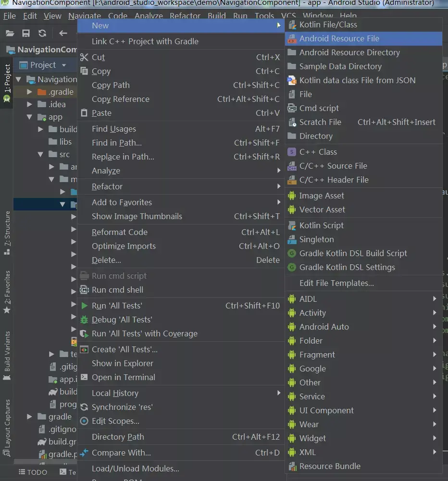Click the Save All toolbar icon

(x=25, y=33)
